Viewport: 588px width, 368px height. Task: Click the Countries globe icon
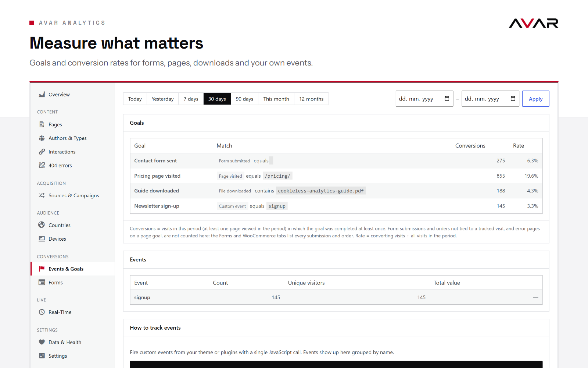(42, 225)
